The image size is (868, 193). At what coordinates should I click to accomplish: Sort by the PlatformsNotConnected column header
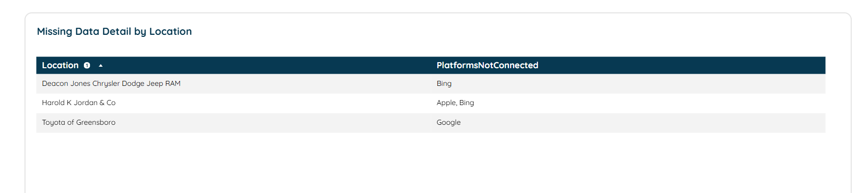487,65
